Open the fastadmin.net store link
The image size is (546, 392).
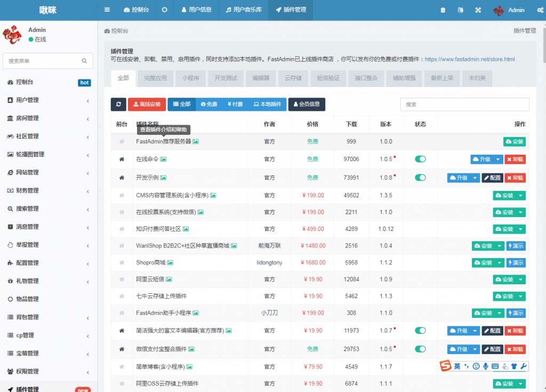(x=469, y=59)
